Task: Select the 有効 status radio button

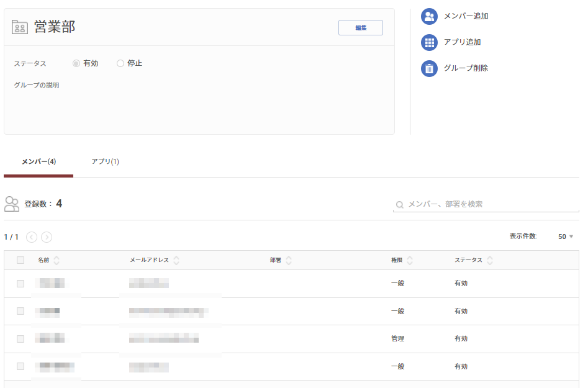Action: [76, 63]
